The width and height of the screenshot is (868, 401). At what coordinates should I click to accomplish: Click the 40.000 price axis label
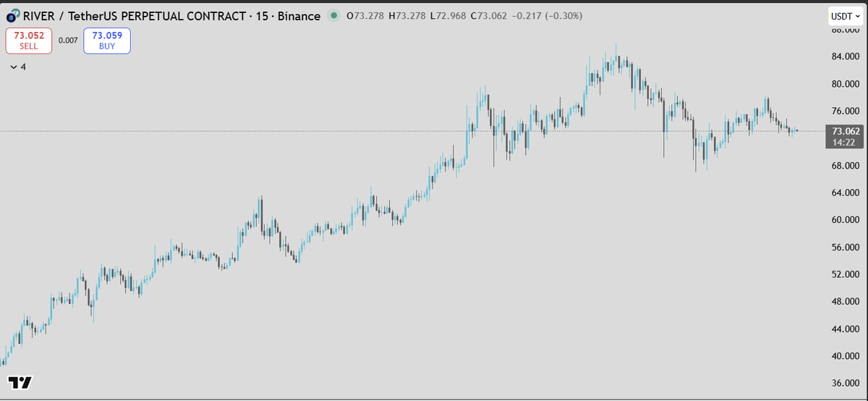[845, 356]
